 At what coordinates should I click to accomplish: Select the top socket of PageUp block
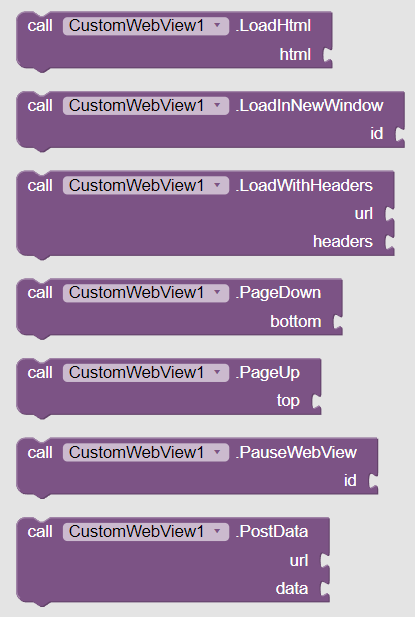(x=317, y=401)
